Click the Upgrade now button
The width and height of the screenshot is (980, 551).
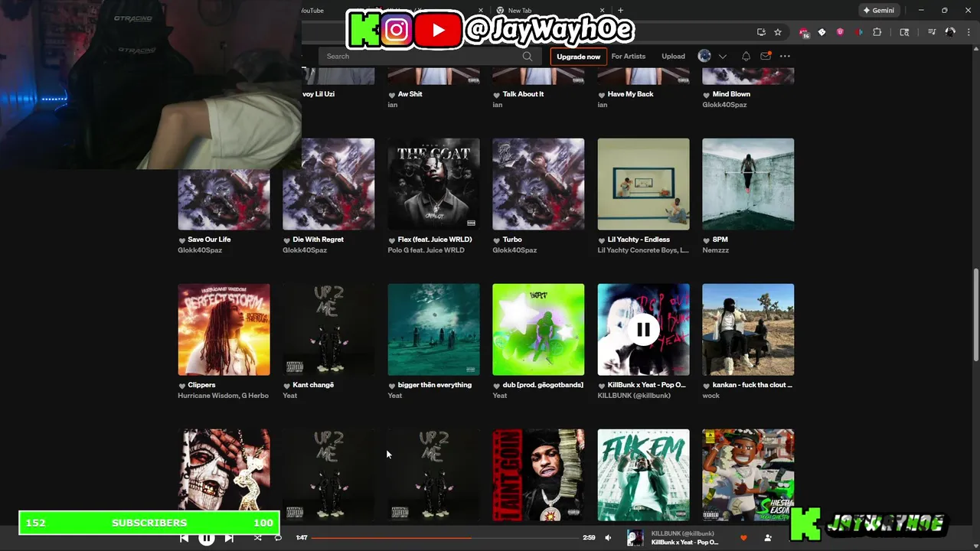point(579,57)
